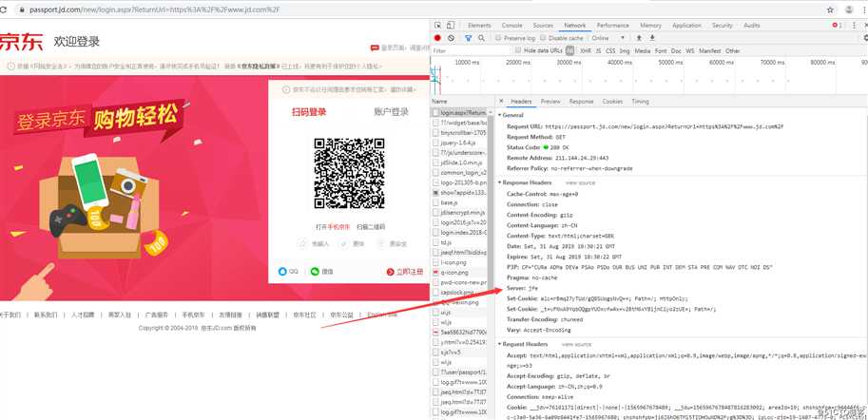Open network search magnifier icon
Image resolution: width=868 pixels, height=420 pixels.
pos(481,38)
